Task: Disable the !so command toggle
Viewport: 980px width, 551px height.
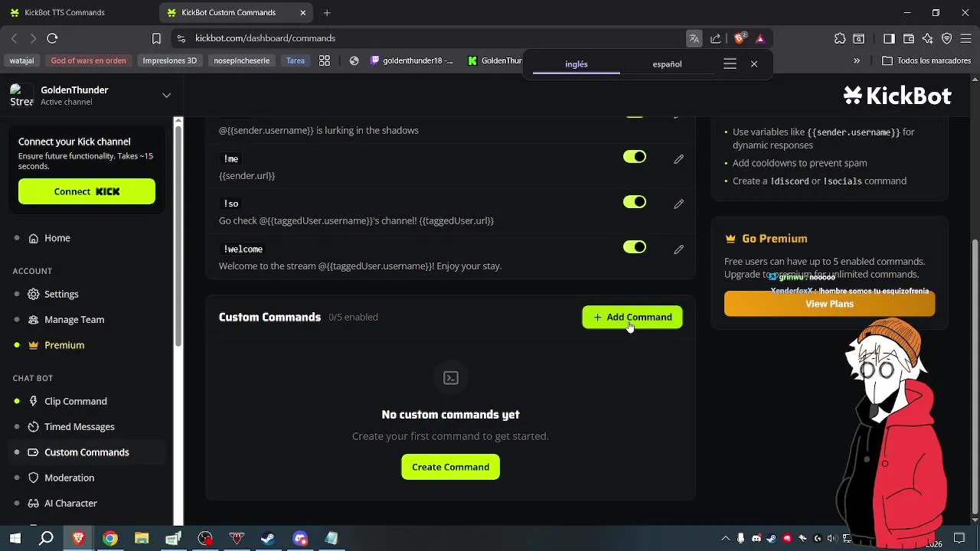Action: tap(635, 202)
